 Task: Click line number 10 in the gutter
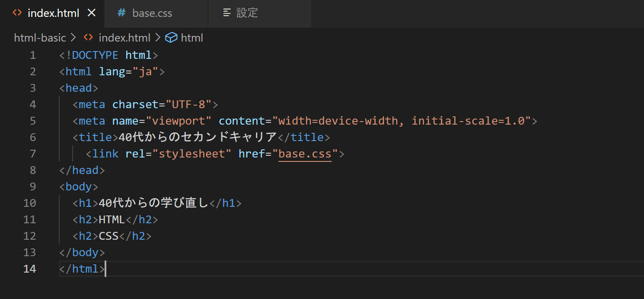coord(29,203)
